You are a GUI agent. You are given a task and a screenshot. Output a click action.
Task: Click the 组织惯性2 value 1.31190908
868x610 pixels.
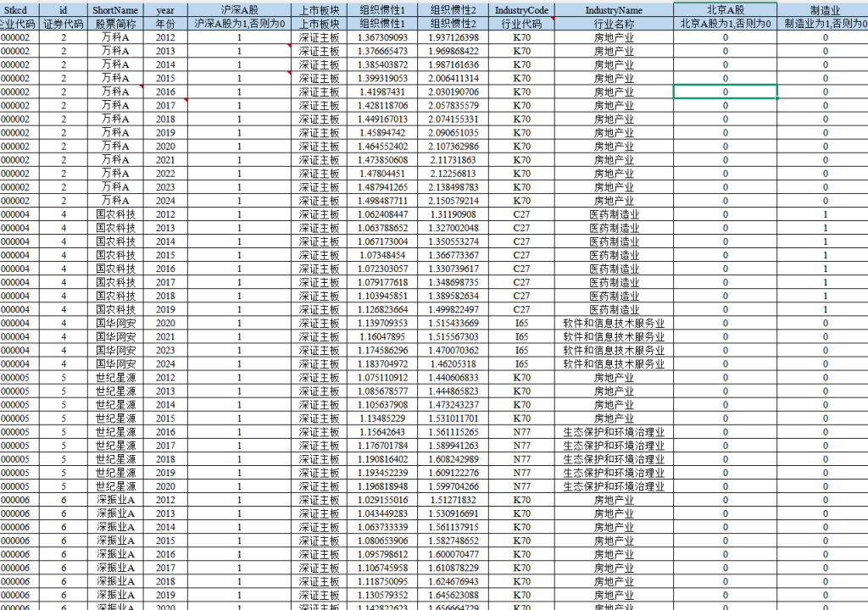coord(453,214)
